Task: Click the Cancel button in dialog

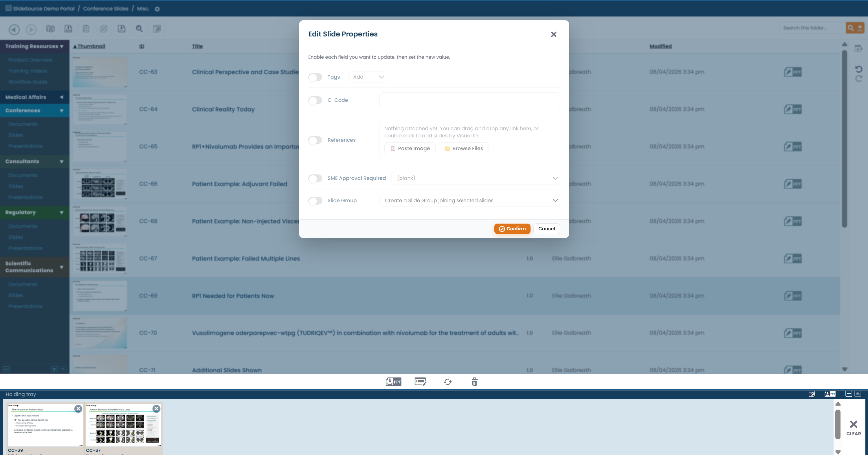Action: (546, 229)
